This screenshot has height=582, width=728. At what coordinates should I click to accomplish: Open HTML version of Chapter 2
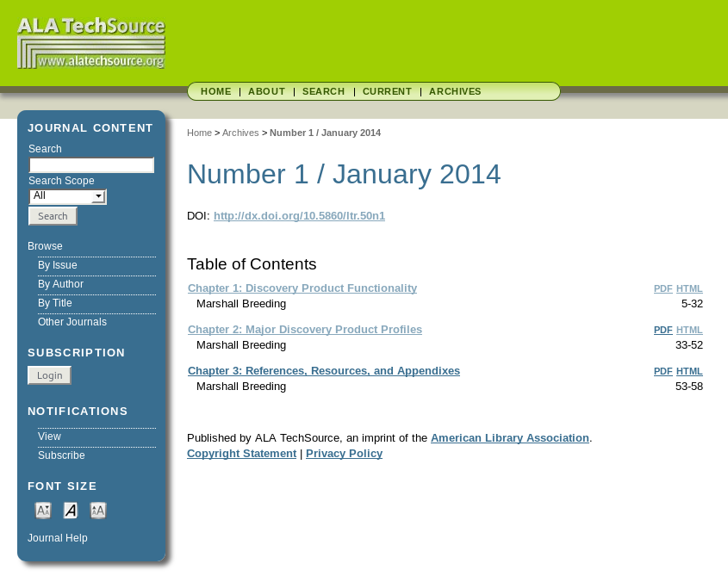coord(689,330)
